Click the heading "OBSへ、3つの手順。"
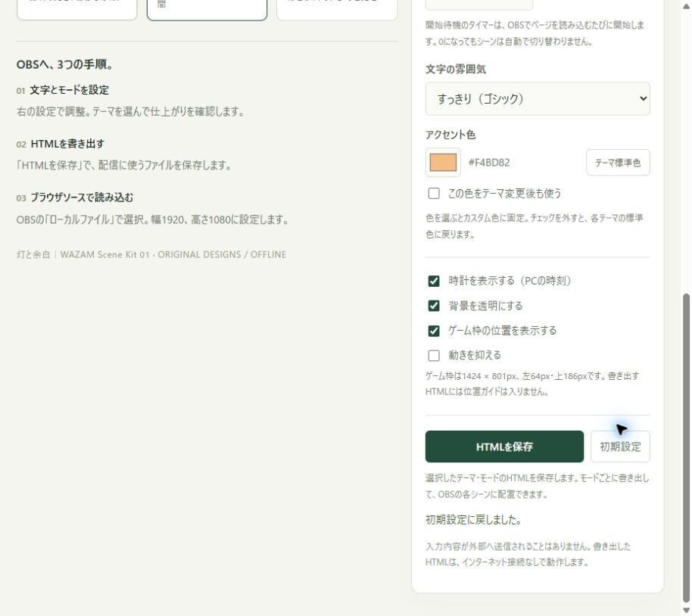This screenshot has height=616, width=692. coord(65,64)
